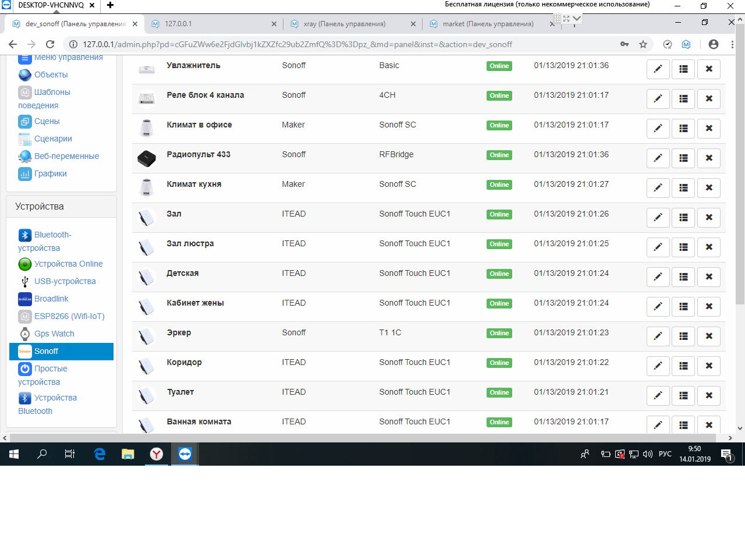Open the browser profile icon
Image resolution: width=745 pixels, height=560 pixels.
pyautogui.click(x=714, y=44)
